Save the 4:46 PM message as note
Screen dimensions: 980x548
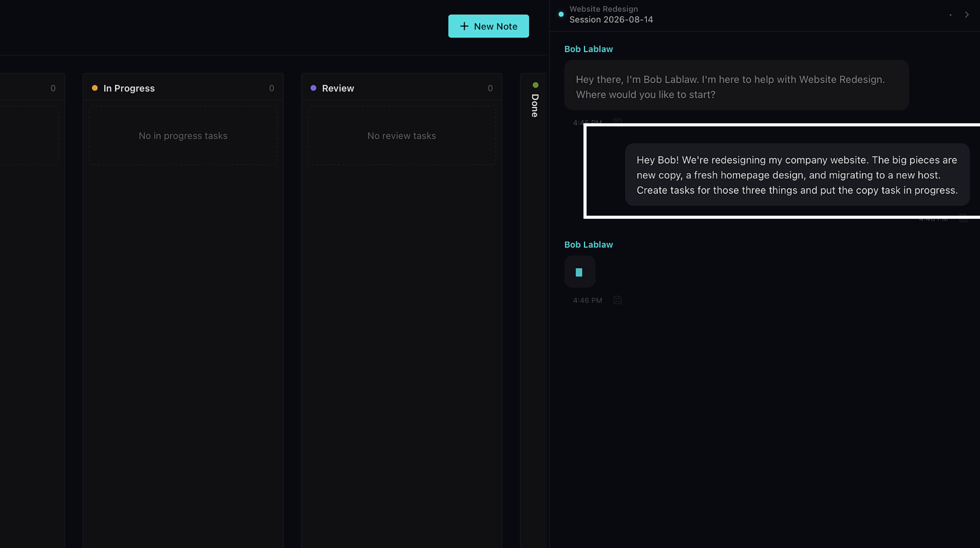[x=617, y=300]
